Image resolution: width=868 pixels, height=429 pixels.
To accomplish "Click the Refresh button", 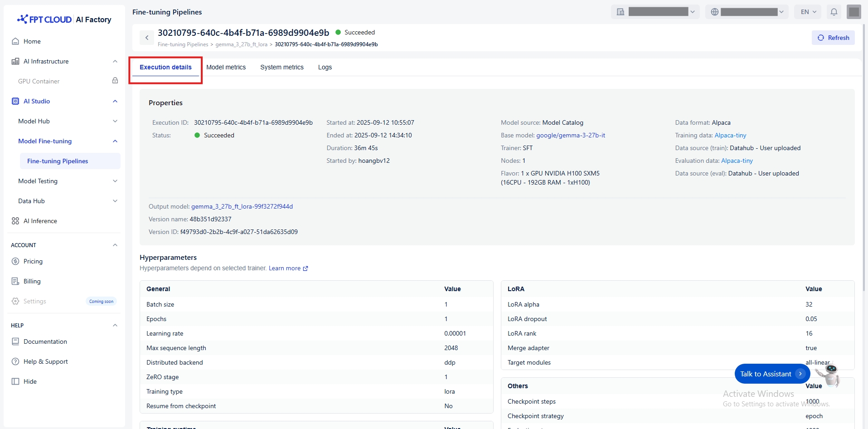I will point(833,38).
